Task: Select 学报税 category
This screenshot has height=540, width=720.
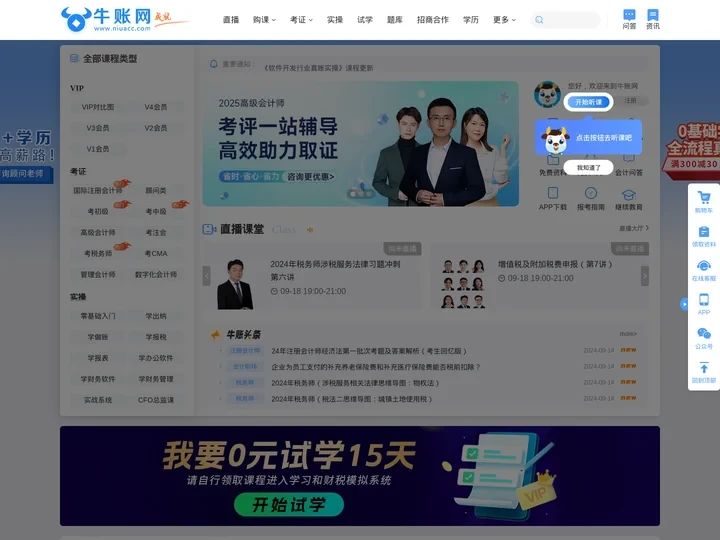Action: tap(156, 337)
